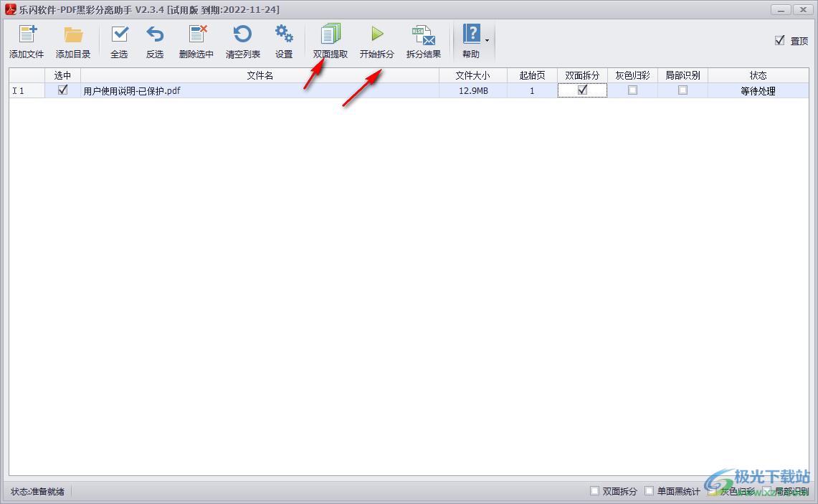Select the 用户使用说明-已保护.pdf file row
The image size is (818, 504).
258,91
